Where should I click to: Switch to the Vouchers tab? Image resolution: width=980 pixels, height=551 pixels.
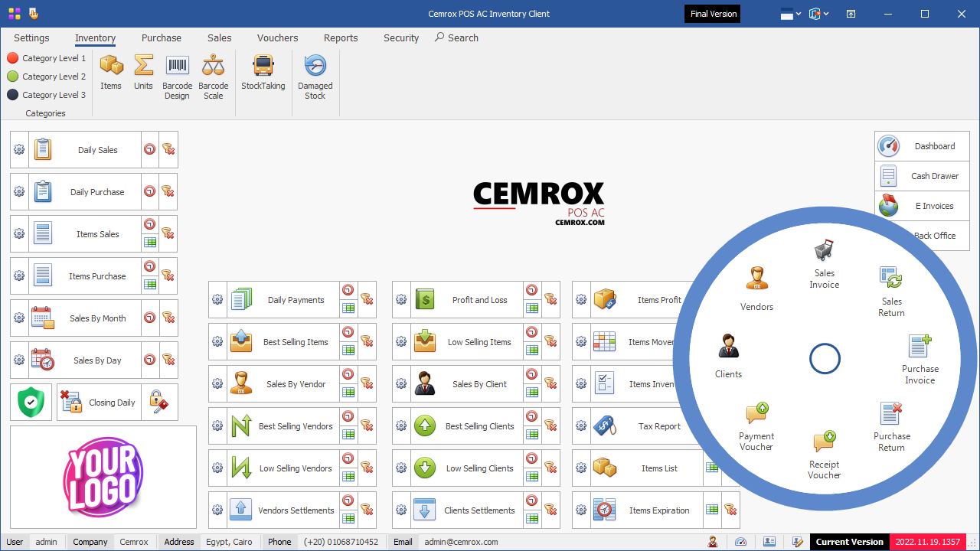(x=278, y=37)
